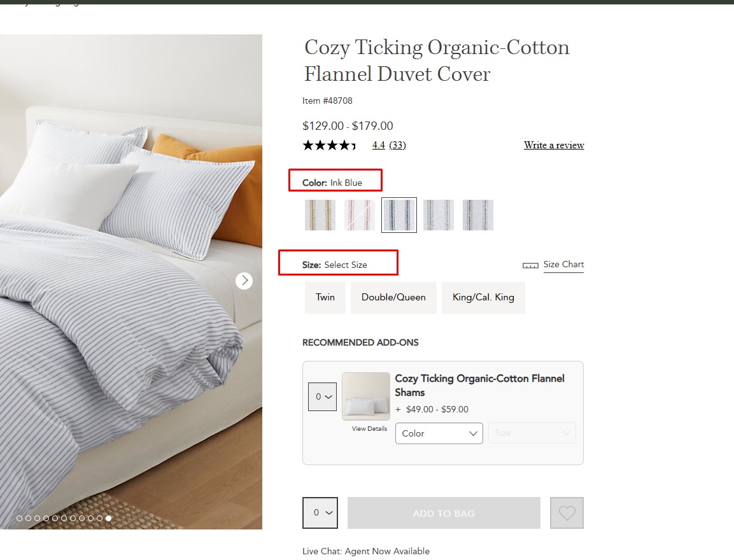Open the 33 reviews count link
This screenshot has height=560, width=734.
click(x=398, y=145)
